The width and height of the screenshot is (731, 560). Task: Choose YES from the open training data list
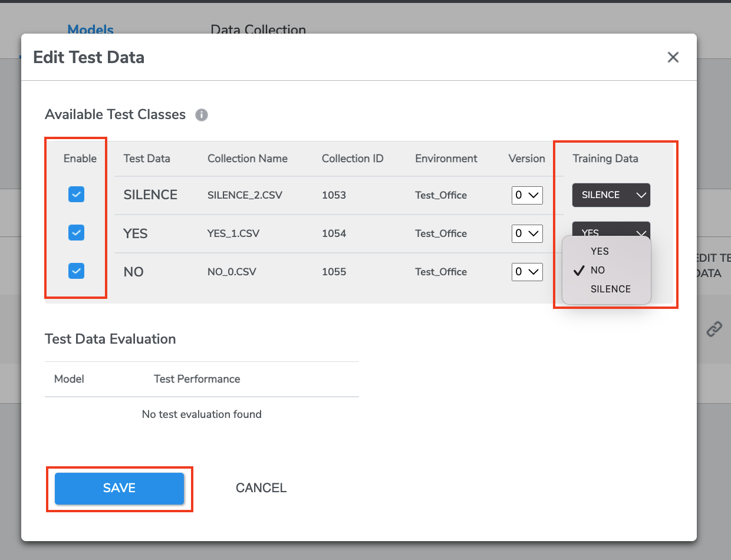pyautogui.click(x=600, y=251)
